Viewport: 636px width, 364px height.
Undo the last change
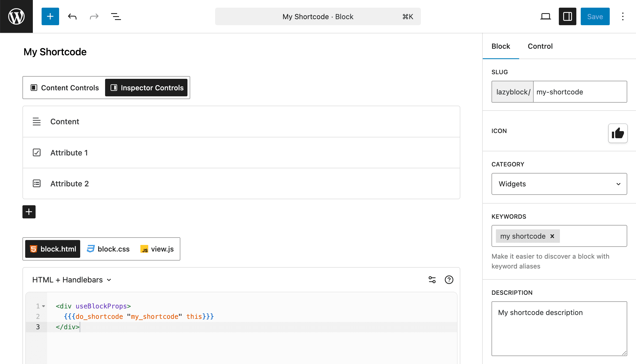pyautogui.click(x=72, y=16)
